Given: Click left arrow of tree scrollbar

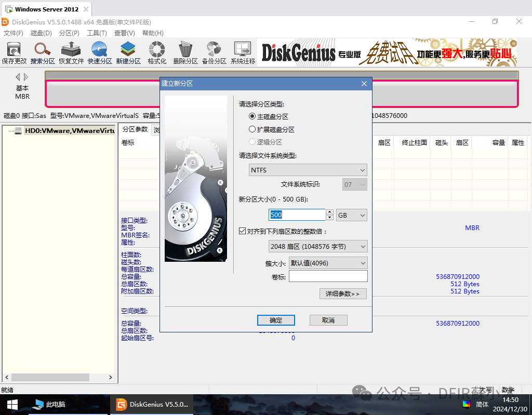Looking at the screenshot, I should [7, 377].
